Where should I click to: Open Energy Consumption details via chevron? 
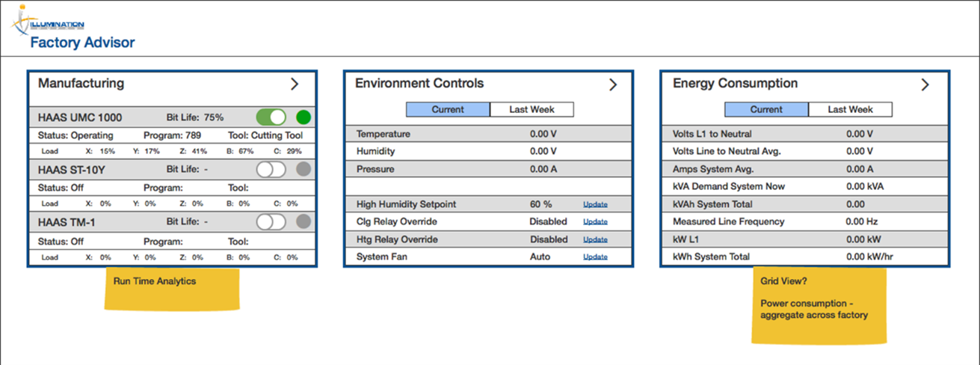(925, 85)
